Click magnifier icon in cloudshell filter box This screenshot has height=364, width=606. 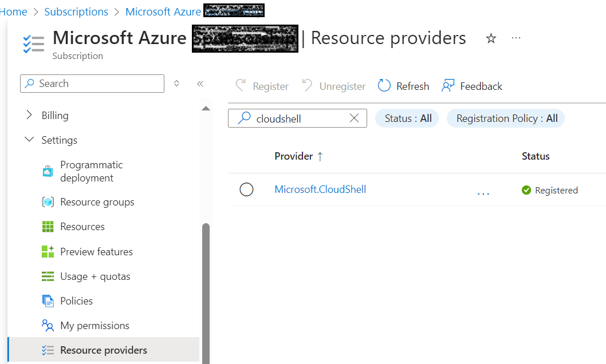click(x=244, y=118)
